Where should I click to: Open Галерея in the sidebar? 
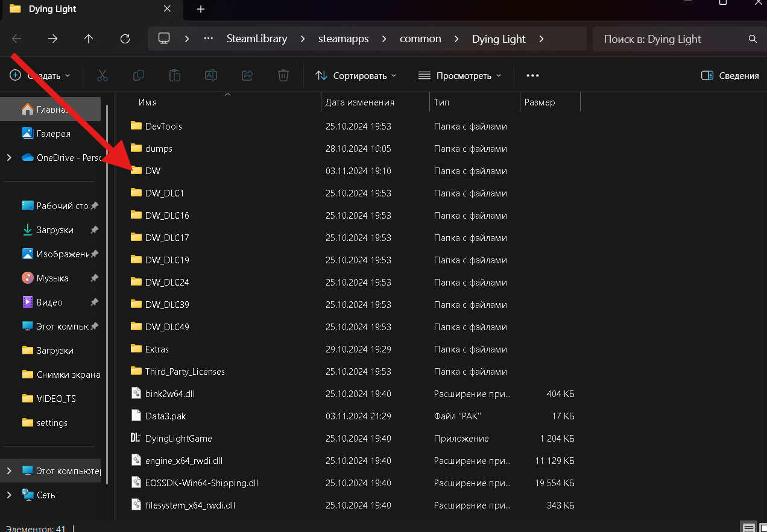point(51,134)
